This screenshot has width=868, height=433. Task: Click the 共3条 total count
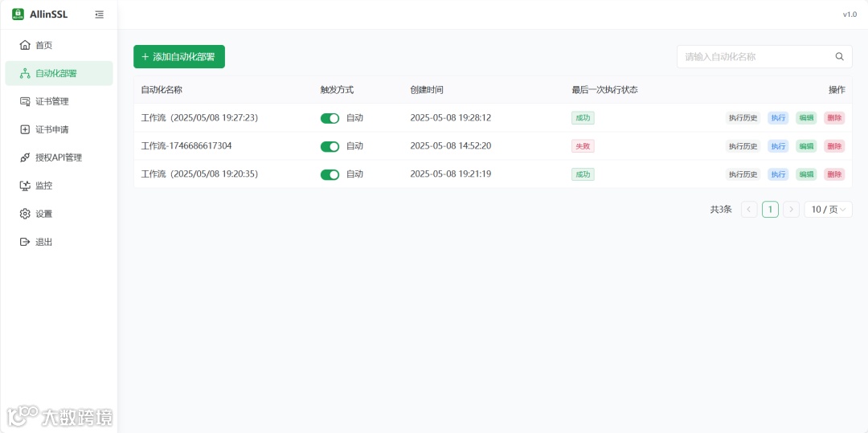click(x=721, y=210)
